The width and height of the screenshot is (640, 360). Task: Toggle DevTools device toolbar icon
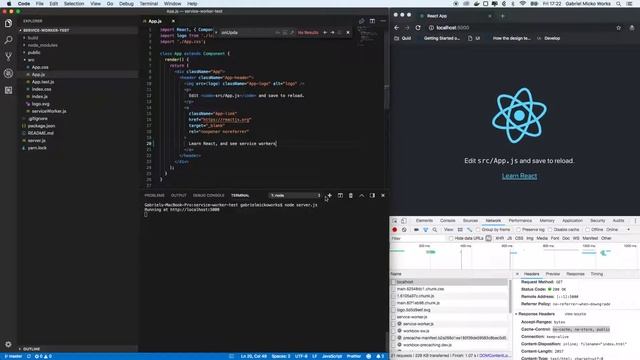(403, 221)
